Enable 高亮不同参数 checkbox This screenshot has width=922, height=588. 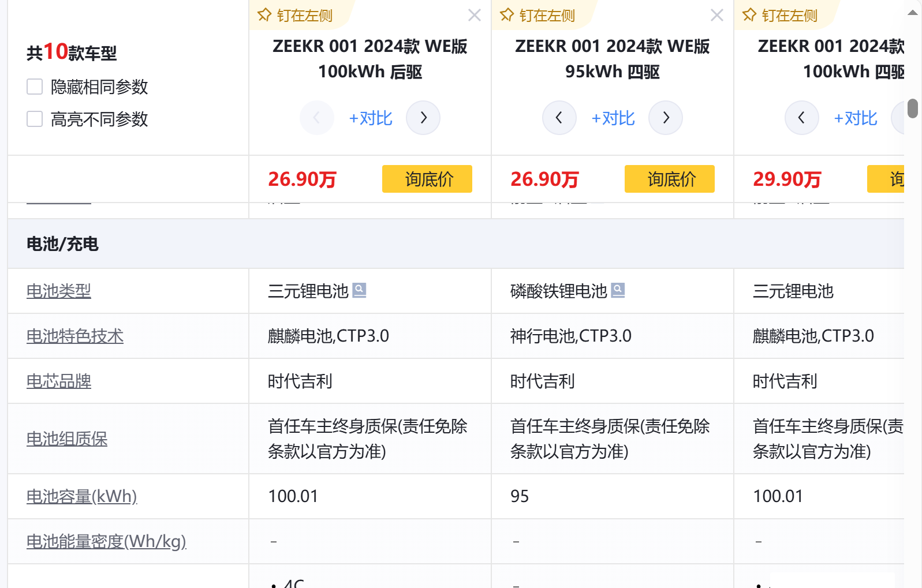point(35,119)
